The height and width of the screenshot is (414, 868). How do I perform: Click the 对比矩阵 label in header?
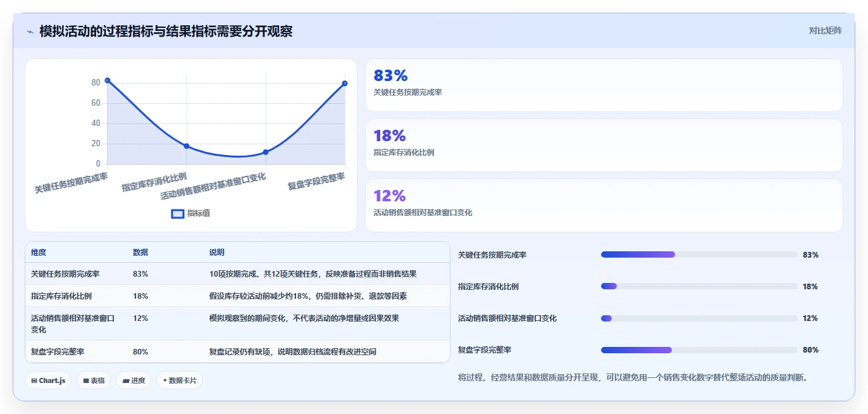[x=825, y=30]
